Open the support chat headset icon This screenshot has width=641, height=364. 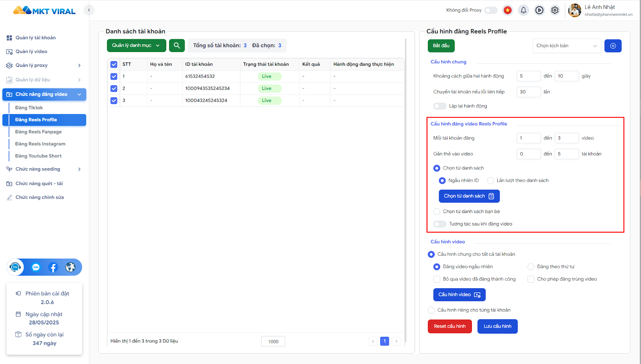click(15, 267)
